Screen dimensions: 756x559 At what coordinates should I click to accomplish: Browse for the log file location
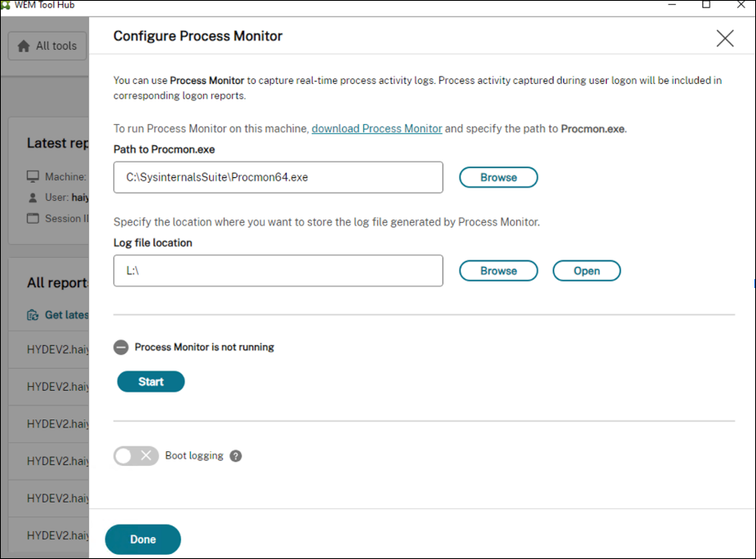click(498, 270)
